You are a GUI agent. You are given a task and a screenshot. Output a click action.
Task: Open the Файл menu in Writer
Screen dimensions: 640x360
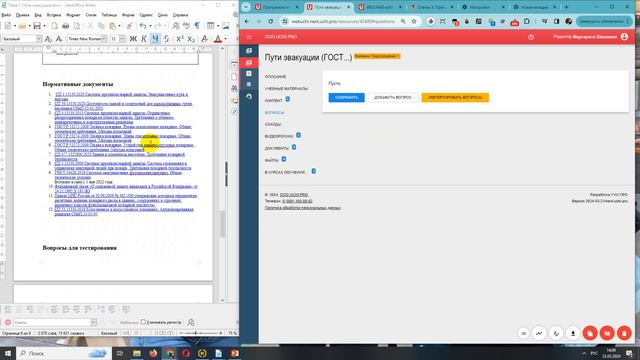pyautogui.click(x=6, y=15)
